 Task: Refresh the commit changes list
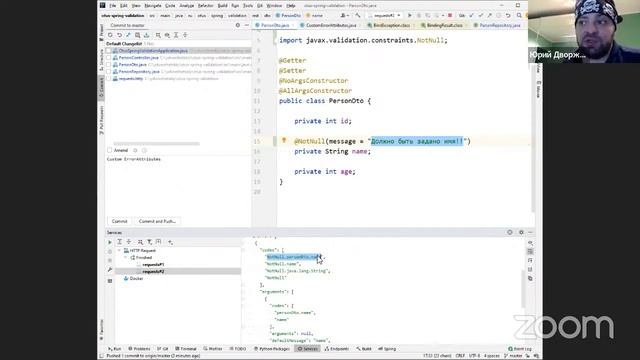coord(110,35)
